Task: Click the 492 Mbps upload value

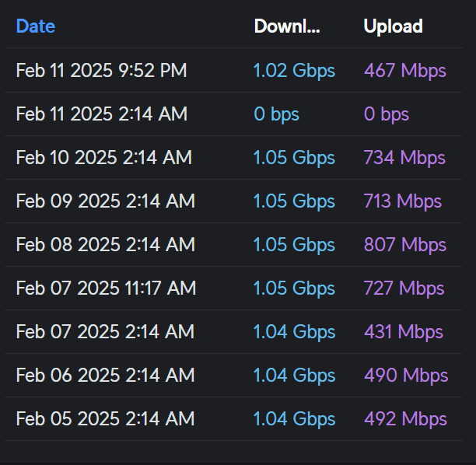Action: click(x=405, y=419)
